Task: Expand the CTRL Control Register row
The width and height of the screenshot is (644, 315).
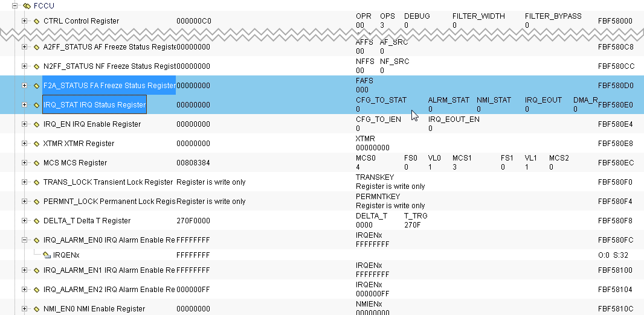Action: point(24,21)
